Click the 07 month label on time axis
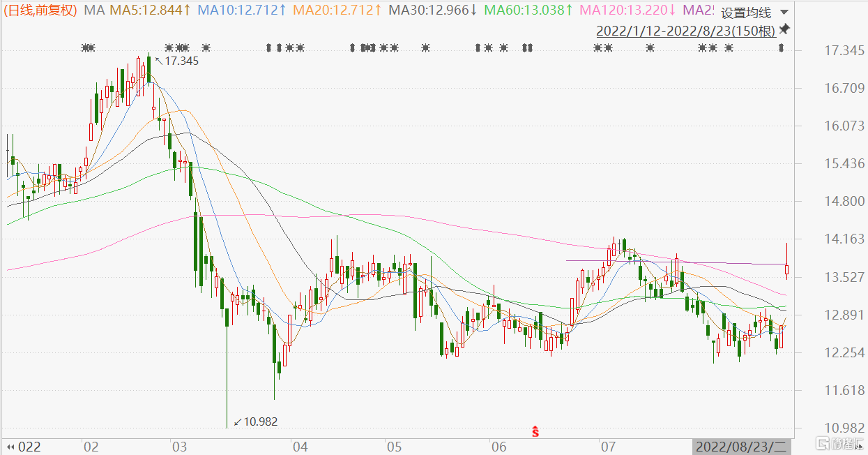Viewport: 868px width, 455px height. (x=607, y=446)
